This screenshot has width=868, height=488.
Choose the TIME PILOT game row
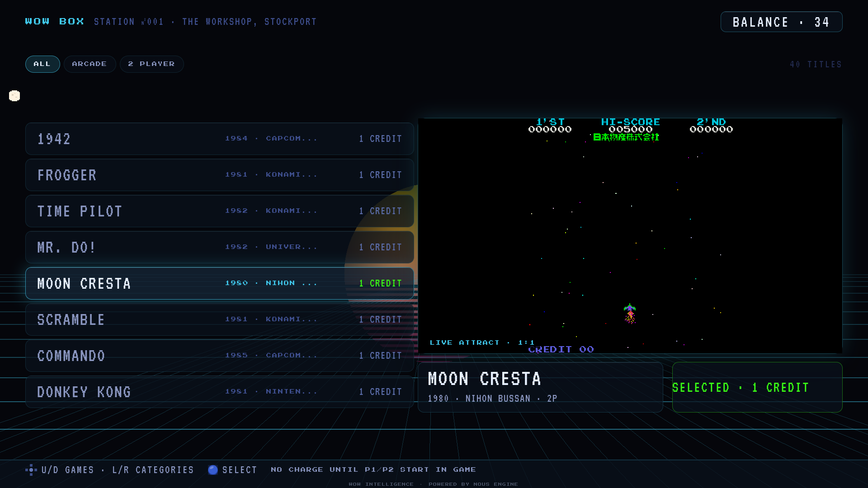220,211
